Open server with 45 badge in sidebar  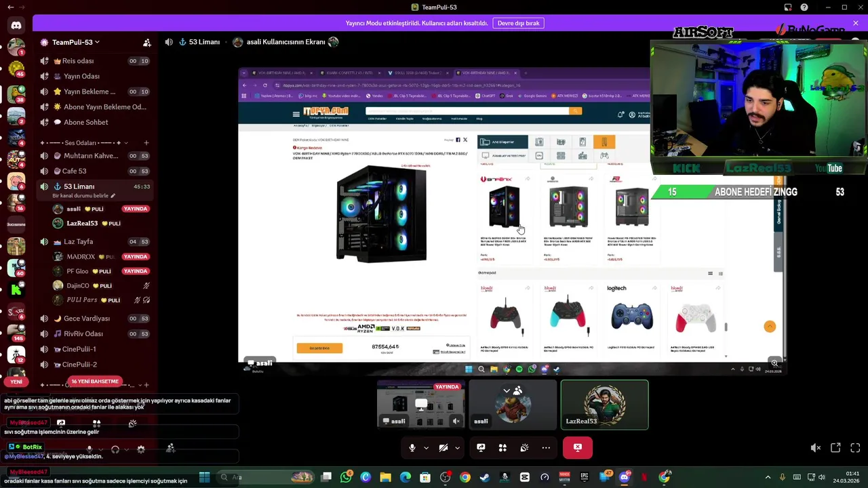coord(16,68)
